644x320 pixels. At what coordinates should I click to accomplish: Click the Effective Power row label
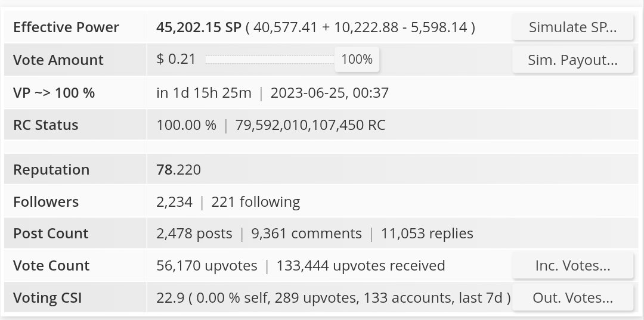[x=66, y=27]
